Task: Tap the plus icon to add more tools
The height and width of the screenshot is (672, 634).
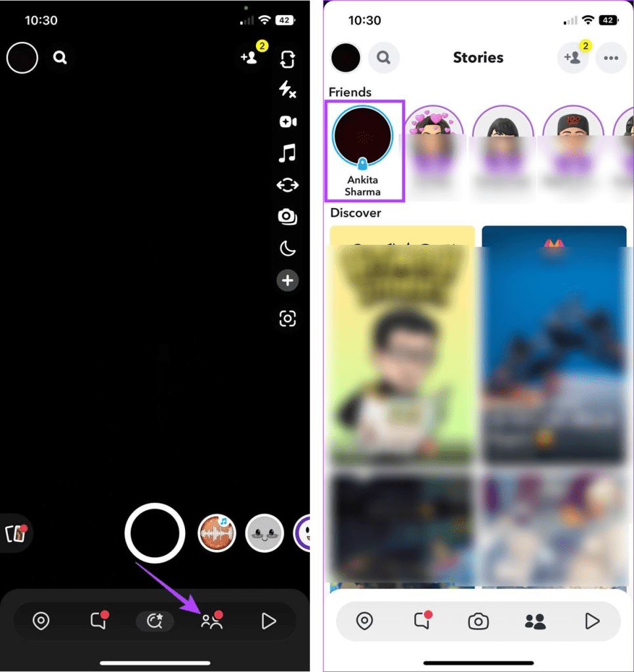Action: pyautogui.click(x=287, y=281)
